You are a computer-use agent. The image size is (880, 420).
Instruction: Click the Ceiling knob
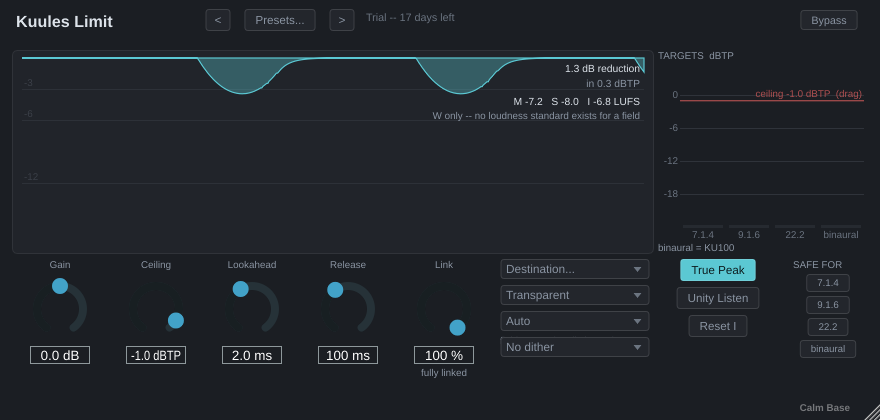156,308
